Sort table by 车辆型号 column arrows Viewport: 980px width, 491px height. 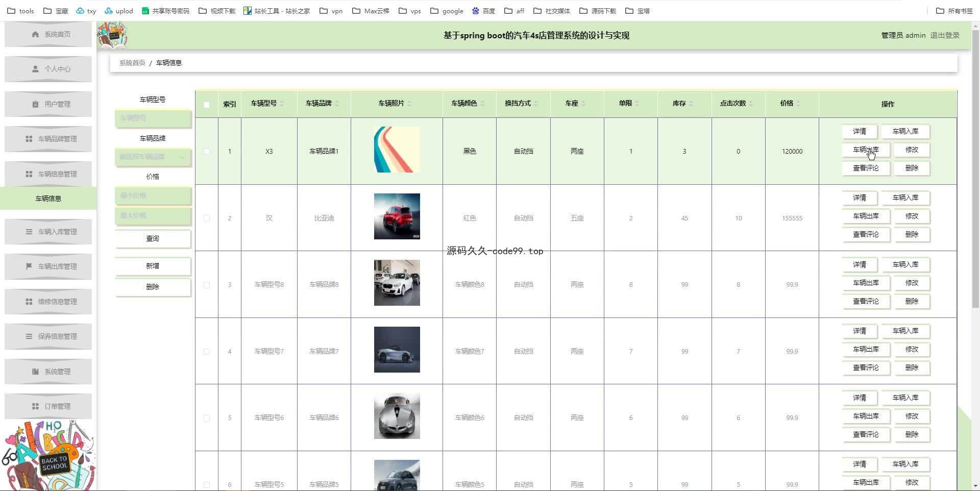click(282, 104)
